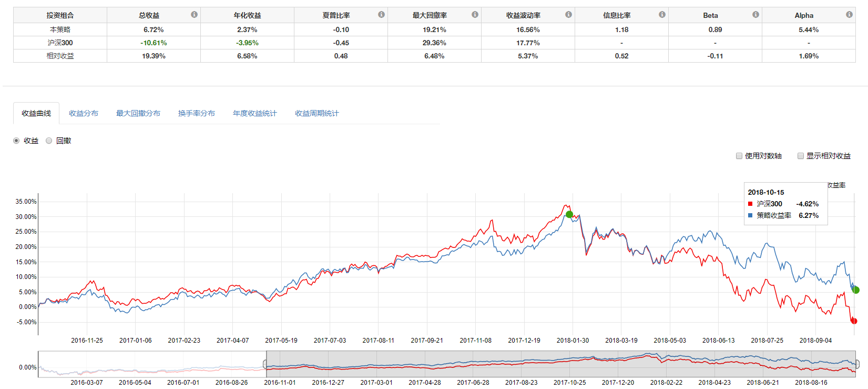Click red 沪深300 legend swatch in tooltip
Screen dimensions: 868x389
point(750,204)
